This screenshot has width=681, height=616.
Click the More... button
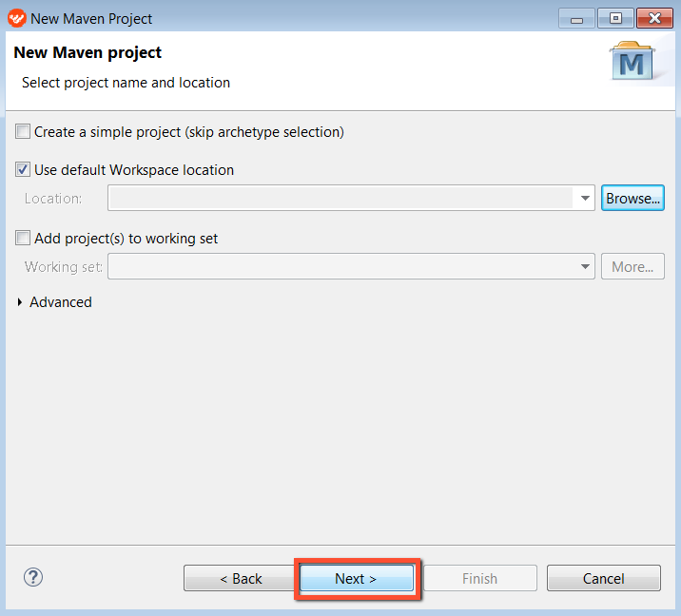point(632,266)
